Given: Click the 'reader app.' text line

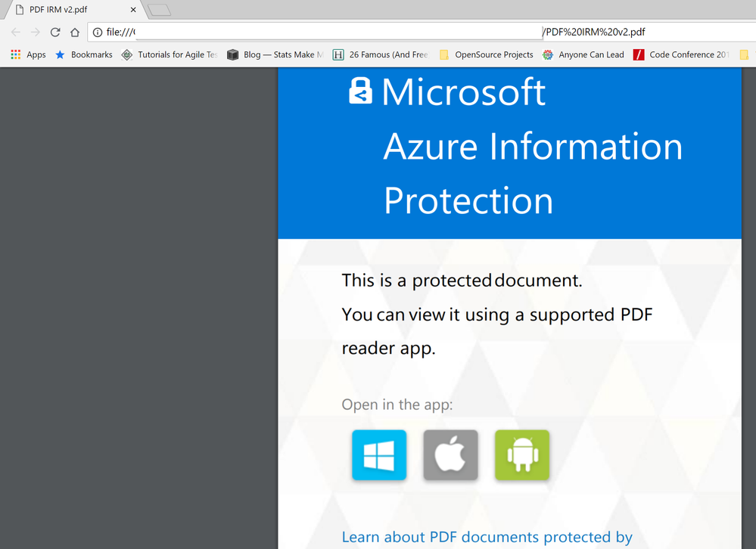Looking at the screenshot, I should (389, 349).
